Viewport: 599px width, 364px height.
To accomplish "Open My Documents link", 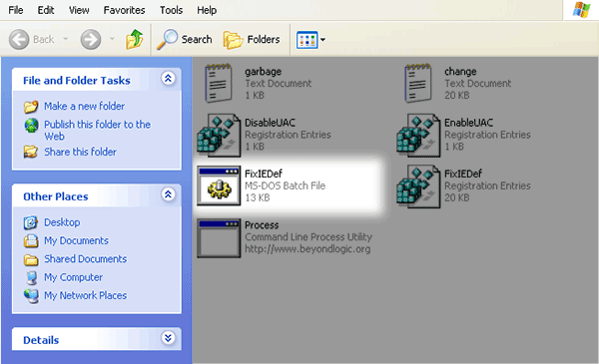I will pos(76,240).
